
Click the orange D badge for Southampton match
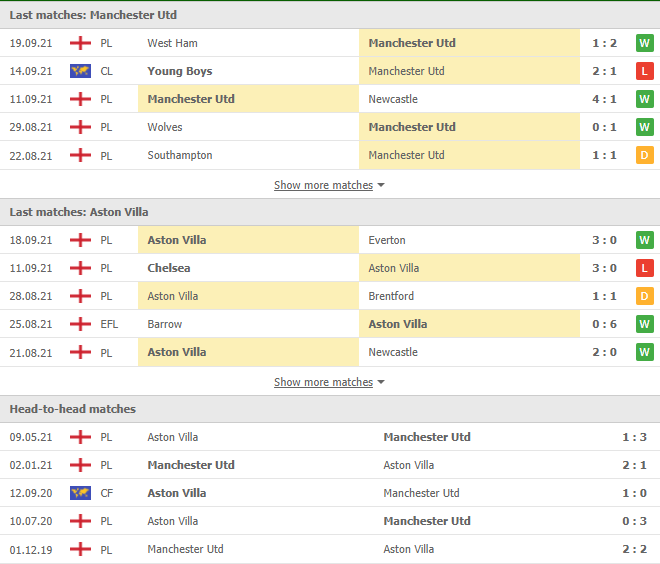click(x=644, y=155)
